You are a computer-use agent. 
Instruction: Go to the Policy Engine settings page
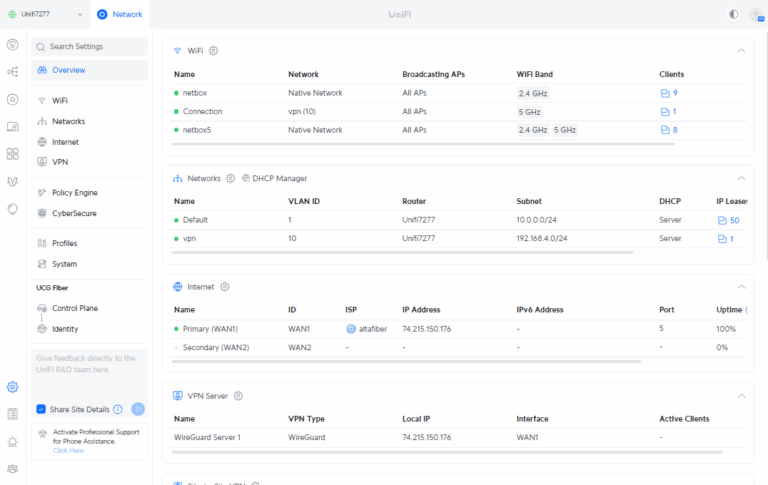74,192
